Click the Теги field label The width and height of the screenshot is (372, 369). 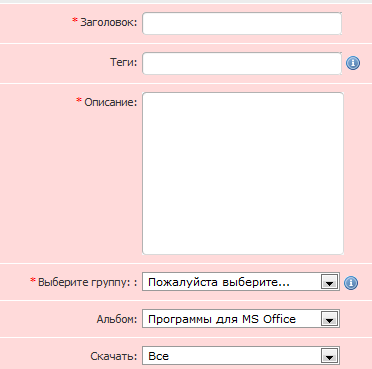click(x=123, y=62)
